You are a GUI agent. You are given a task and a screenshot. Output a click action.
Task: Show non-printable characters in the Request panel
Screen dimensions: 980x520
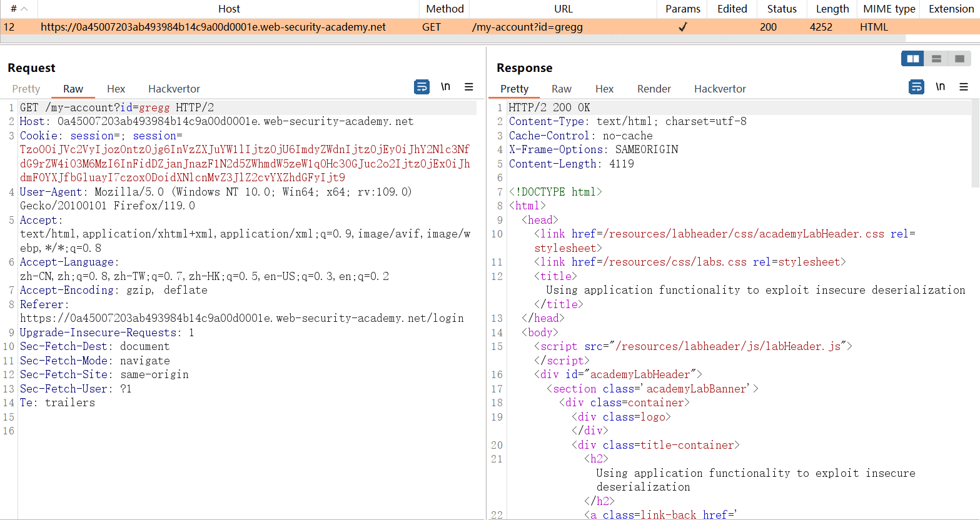coord(445,87)
